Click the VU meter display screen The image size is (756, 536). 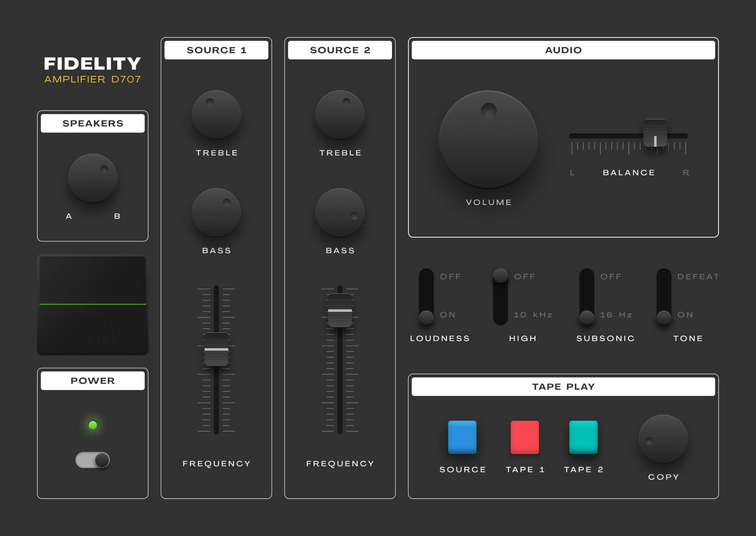[x=93, y=305]
